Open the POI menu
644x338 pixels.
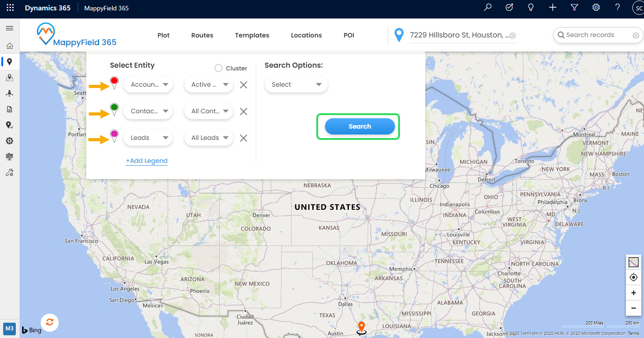[x=349, y=35]
